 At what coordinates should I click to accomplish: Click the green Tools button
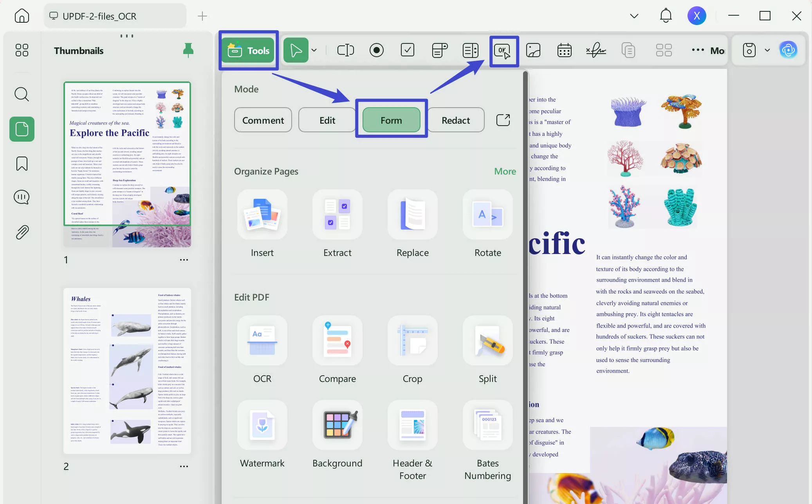[248, 50]
